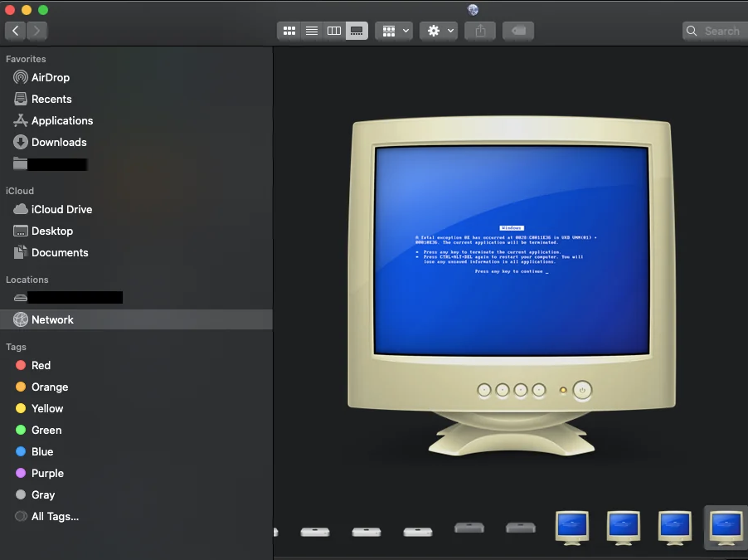This screenshot has height=560, width=748.
Task: Switch to column view
Action: [x=334, y=31]
